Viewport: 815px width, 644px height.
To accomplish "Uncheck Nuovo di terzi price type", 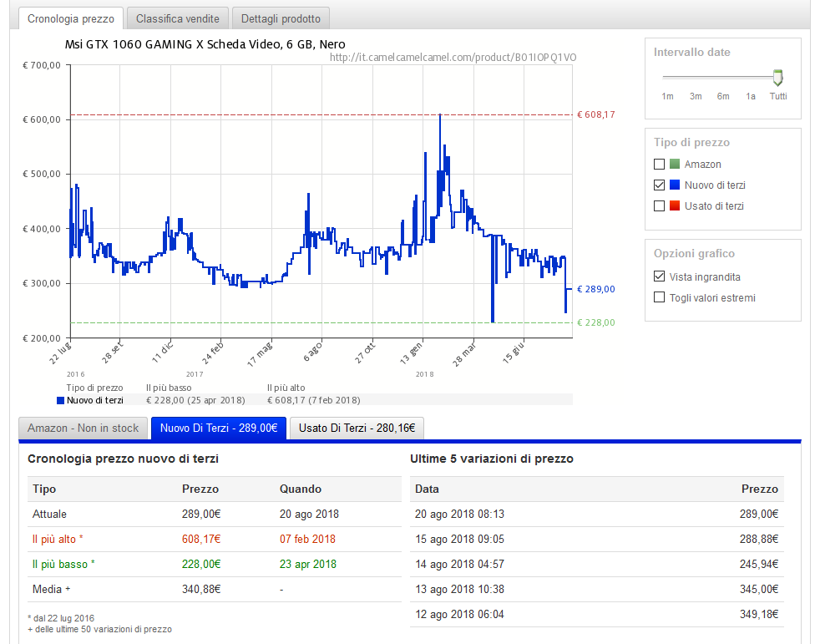I will click(660, 185).
